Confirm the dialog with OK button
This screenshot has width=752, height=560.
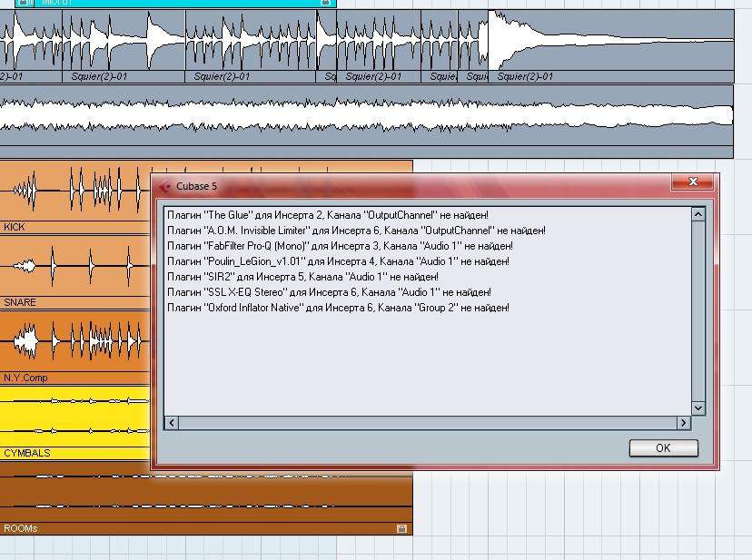pos(663,447)
